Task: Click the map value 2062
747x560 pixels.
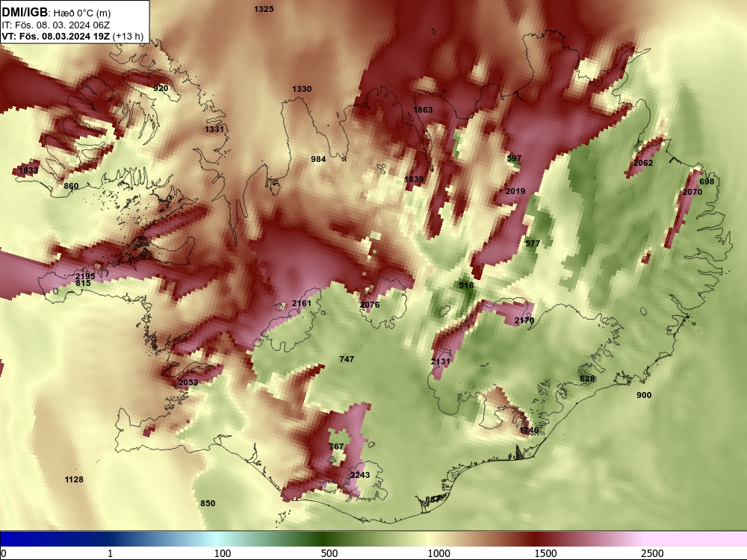Action: [x=643, y=163]
